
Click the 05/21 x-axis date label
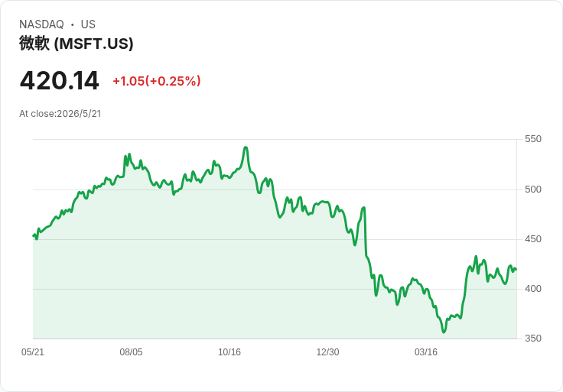tap(33, 352)
